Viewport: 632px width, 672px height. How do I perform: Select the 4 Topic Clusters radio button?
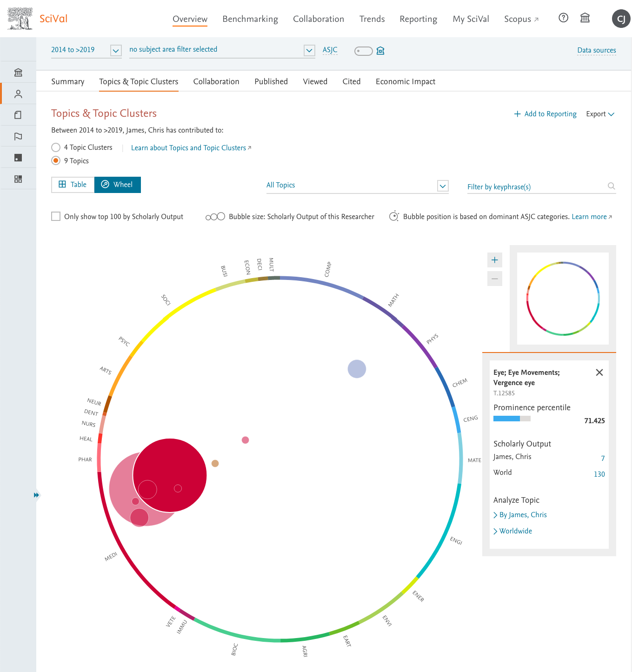point(56,147)
